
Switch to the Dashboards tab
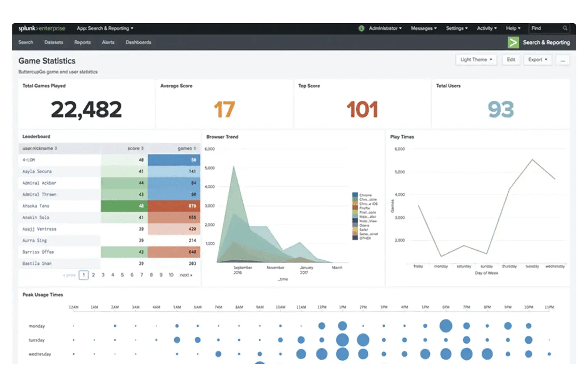click(x=138, y=42)
